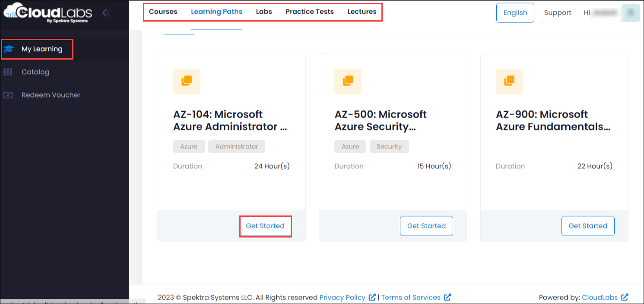
Task: Click the My Learning graduation cap icon
Action: pos(9,49)
